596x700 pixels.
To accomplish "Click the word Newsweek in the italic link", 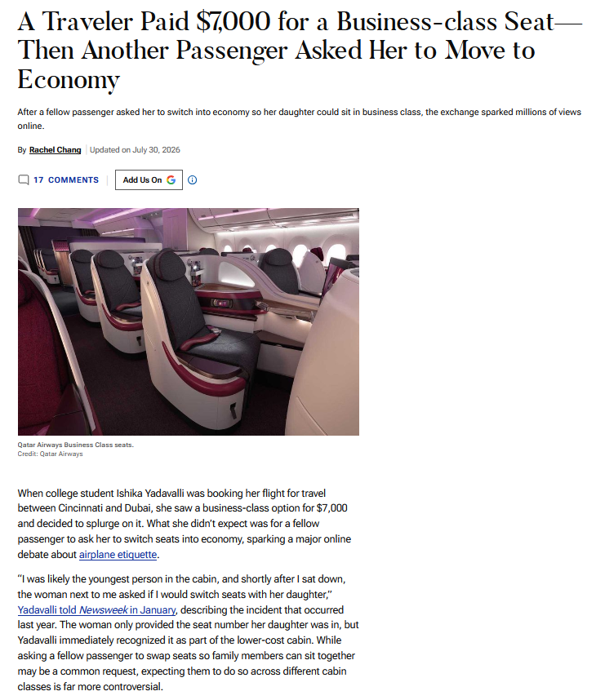I will (103, 609).
